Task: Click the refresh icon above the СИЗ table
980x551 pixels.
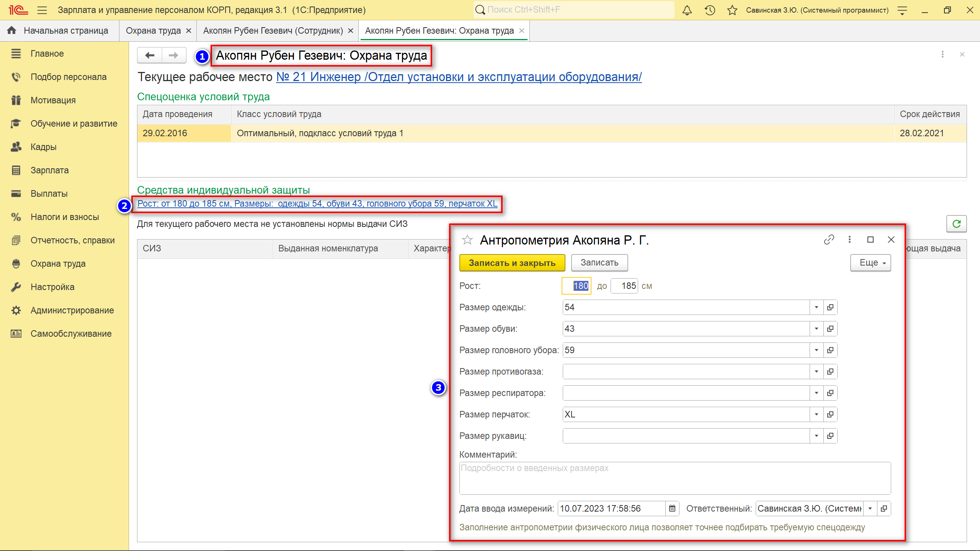Action: pyautogui.click(x=956, y=224)
